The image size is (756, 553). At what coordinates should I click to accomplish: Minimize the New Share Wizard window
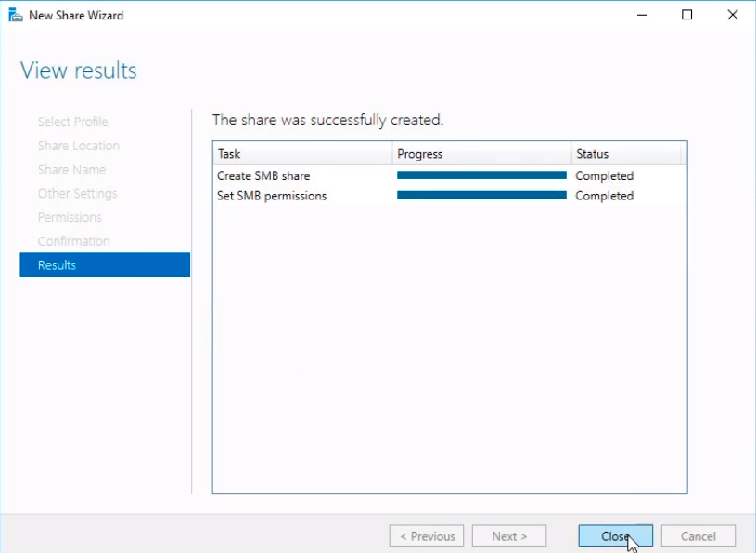tap(642, 15)
